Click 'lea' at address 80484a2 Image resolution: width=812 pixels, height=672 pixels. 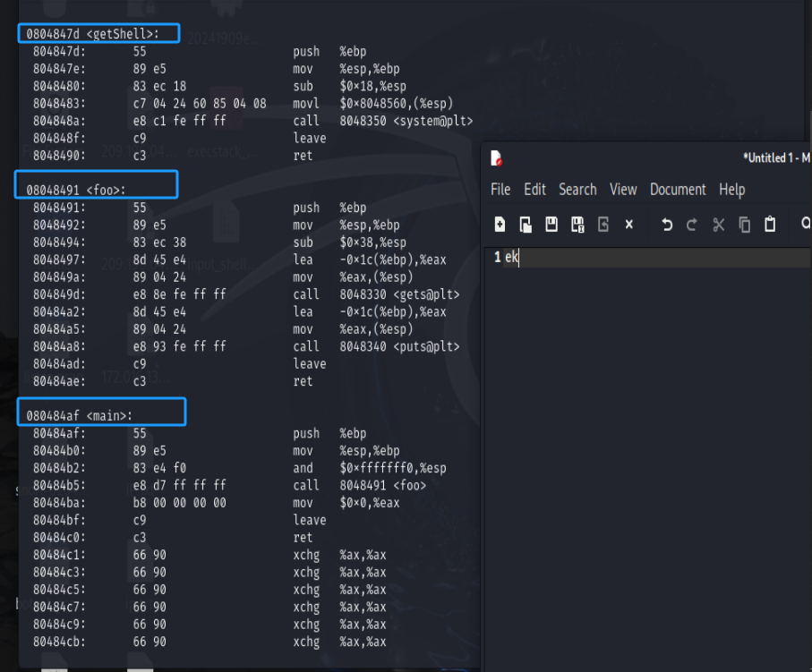[x=303, y=312]
